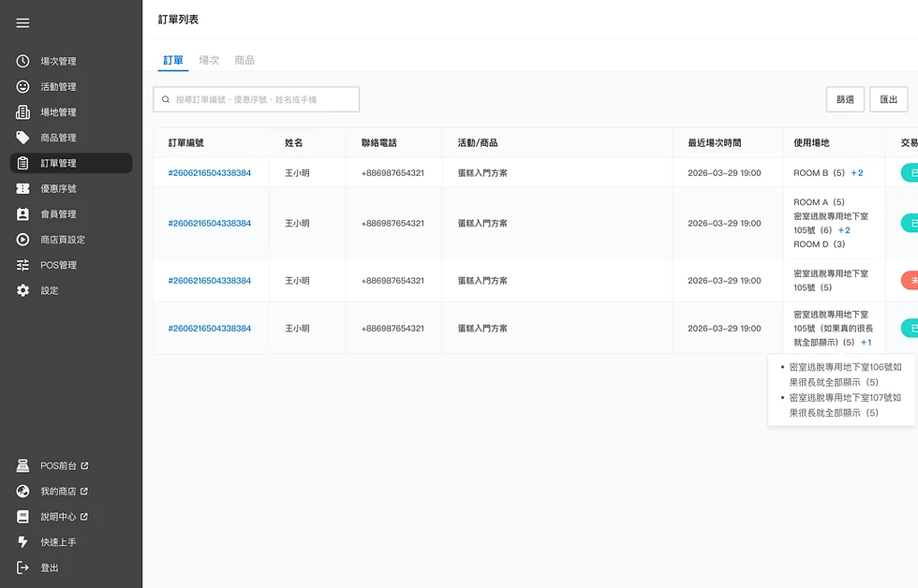Switch to the 商品 tab
Viewport: 918px width, 588px height.
click(244, 60)
